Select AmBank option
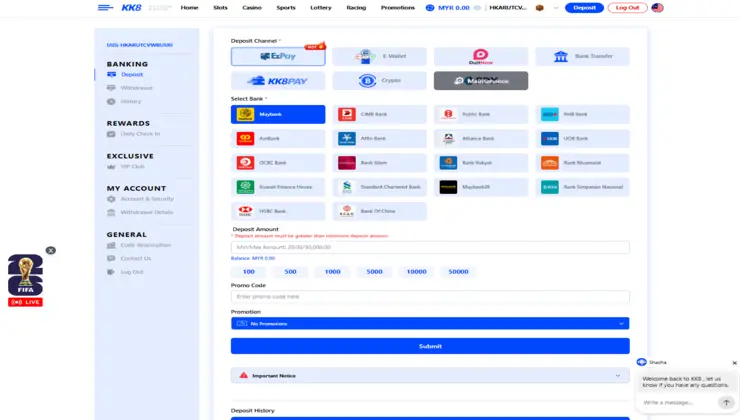740x420 pixels. 278,138
